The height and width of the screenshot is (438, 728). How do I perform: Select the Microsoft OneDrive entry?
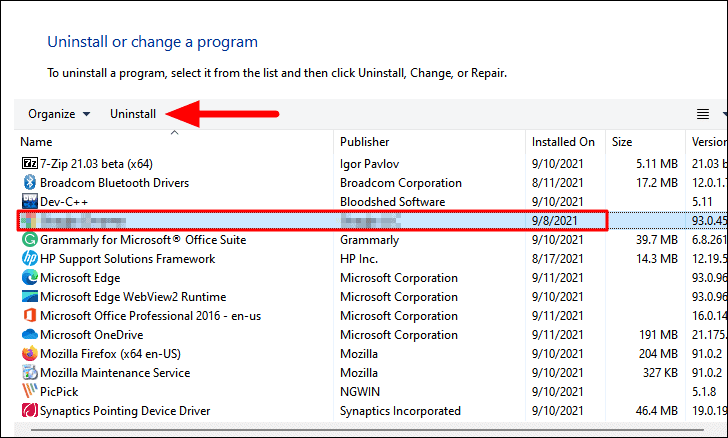coord(91,334)
